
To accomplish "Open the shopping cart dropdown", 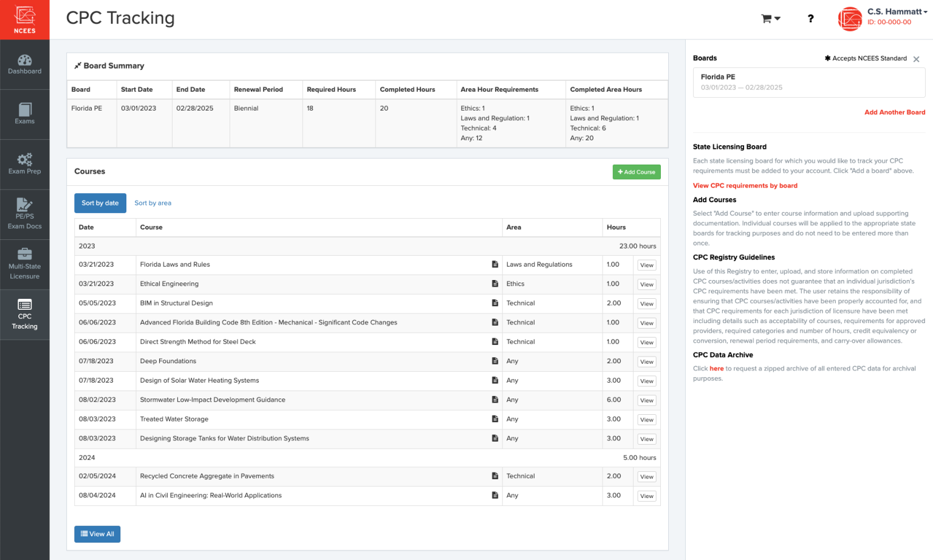I will 770,18.
